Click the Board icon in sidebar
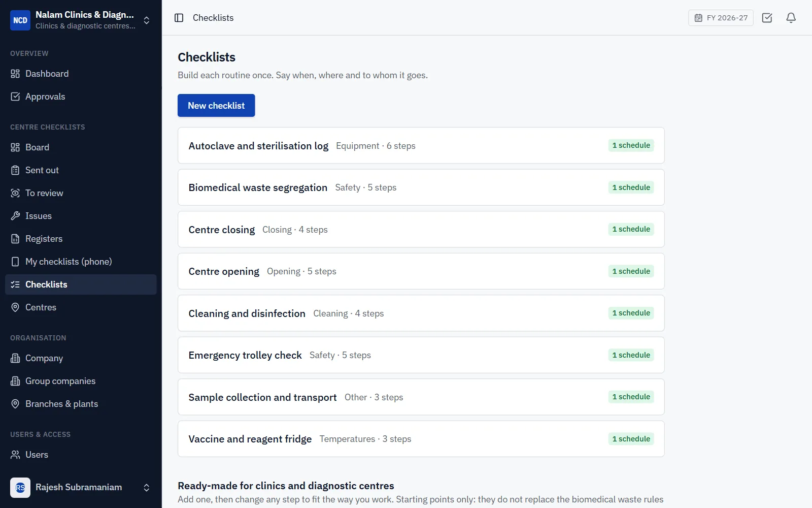 pyautogui.click(x=15, y=147)
